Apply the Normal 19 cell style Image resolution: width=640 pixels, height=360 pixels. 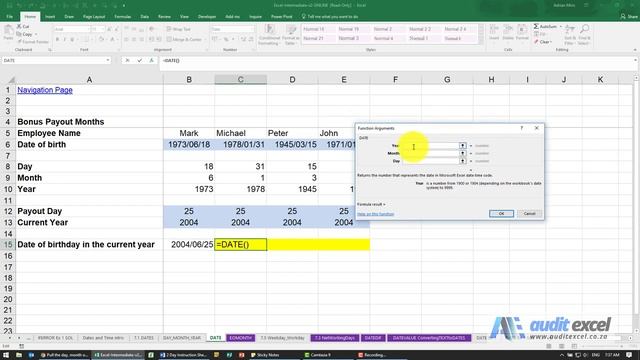(349, 29)
